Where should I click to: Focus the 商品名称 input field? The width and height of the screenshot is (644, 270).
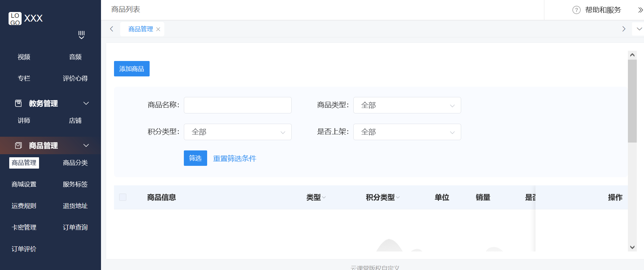point(238,105)
